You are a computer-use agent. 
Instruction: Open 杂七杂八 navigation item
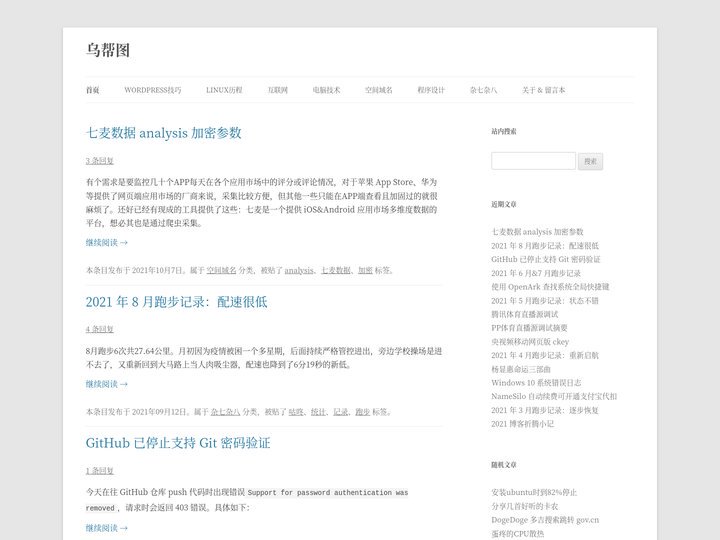click(x=483, y=90)
